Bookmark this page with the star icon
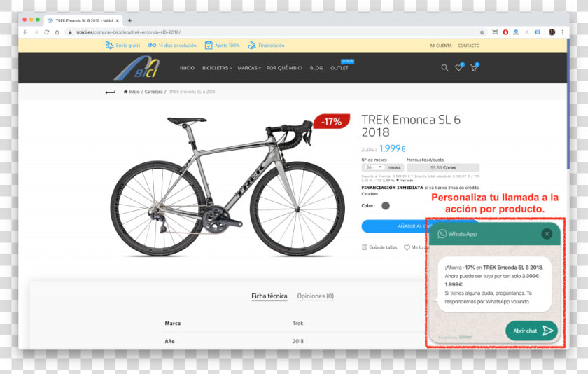 [x=482, y=32]
